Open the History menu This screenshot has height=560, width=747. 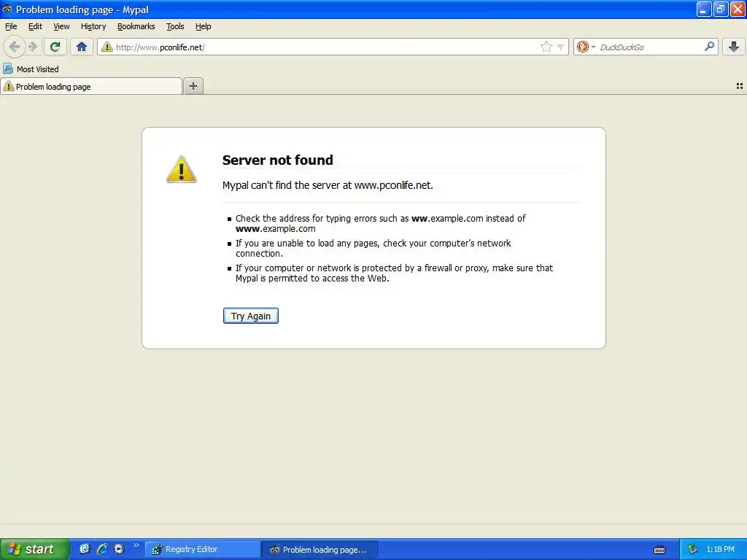(x=93, y=26)
